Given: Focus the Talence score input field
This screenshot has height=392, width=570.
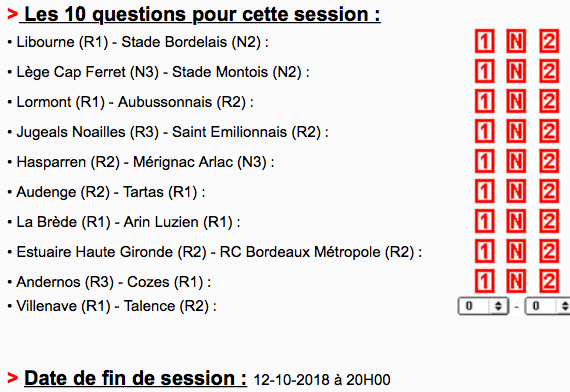Looking at the screenshot, I should [x=547, y=306].
